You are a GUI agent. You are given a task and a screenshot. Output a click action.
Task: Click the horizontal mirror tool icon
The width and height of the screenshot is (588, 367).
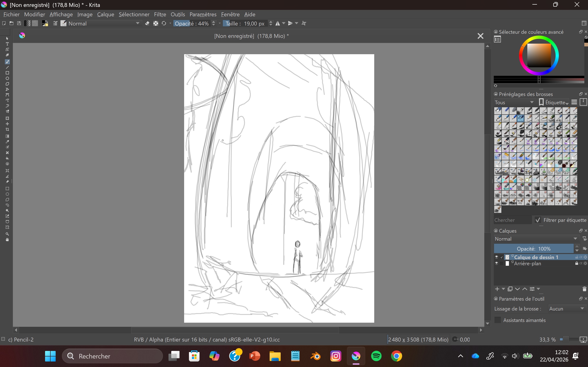pyautogui.click(x=278, y=23)
